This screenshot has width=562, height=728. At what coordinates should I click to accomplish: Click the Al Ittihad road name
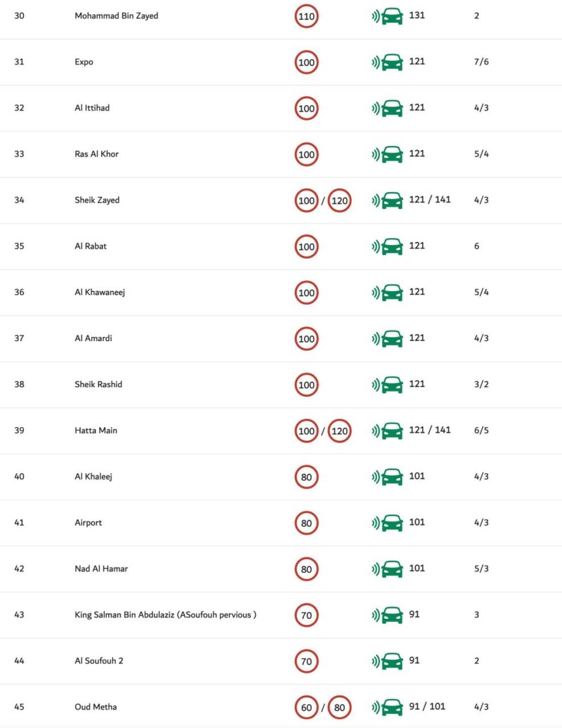(x=92, y=107)
